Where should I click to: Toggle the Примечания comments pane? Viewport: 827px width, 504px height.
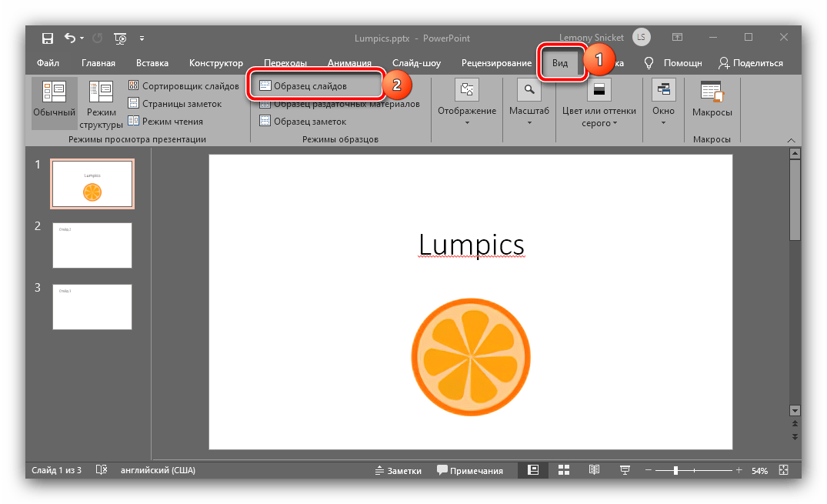pyautogui.click(x=470, y=471)
